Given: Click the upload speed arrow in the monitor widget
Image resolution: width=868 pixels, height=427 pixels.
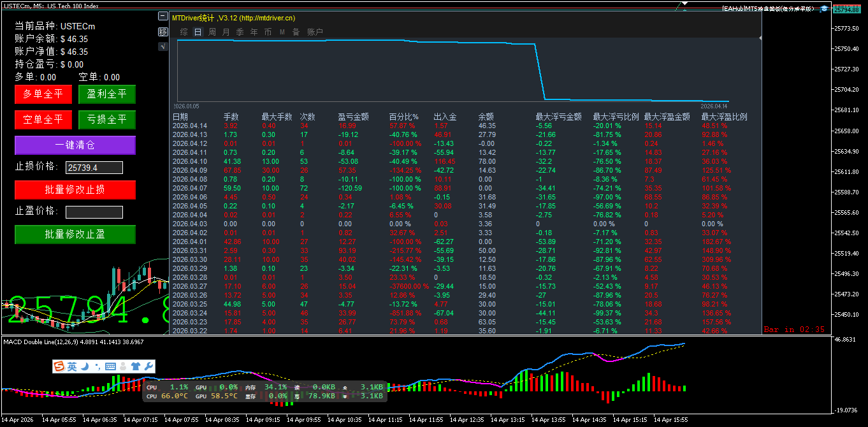Looking at the screenshot, I should [x=345, y=387].
